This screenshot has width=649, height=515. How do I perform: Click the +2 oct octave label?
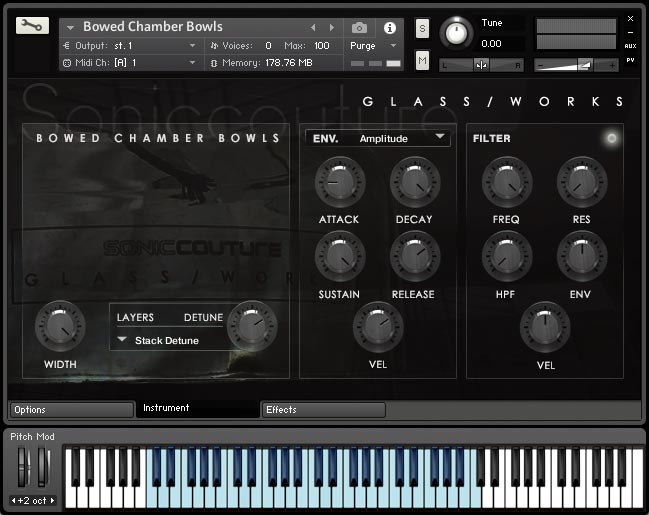pos(32,501)
